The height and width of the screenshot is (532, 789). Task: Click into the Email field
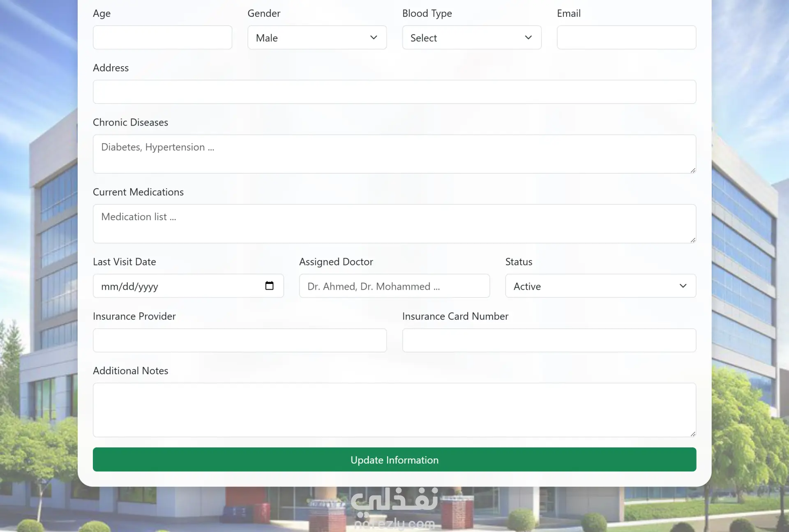[x=626, y=38]
